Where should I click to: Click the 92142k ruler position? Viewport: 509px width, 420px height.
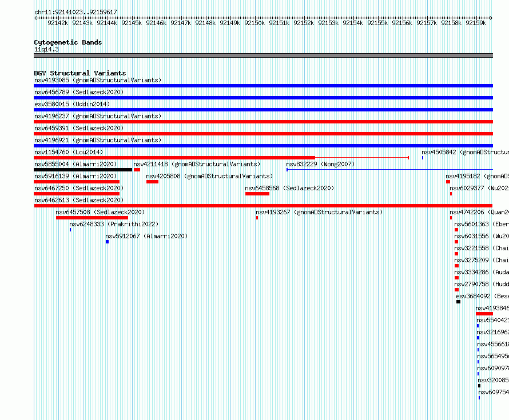tap(58, 23)
